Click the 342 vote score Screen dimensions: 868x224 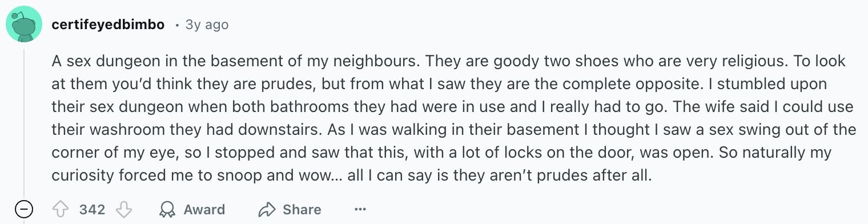[x=92, y=210]
